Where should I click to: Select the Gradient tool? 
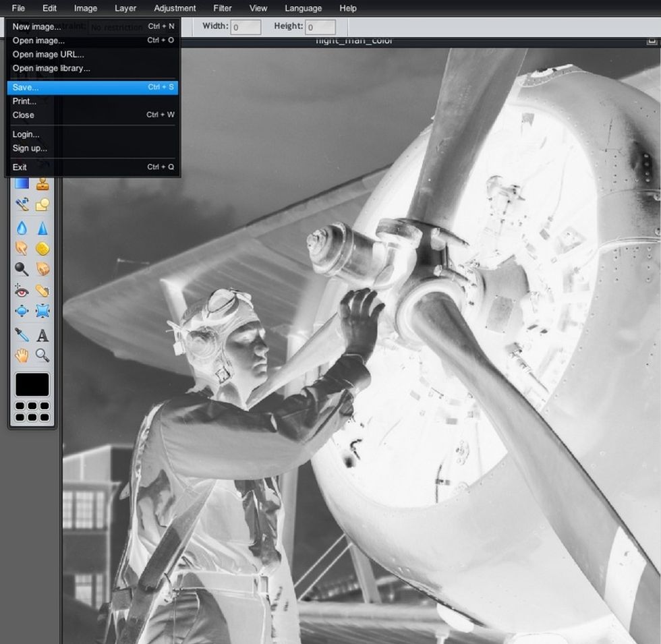click(22, 183)
